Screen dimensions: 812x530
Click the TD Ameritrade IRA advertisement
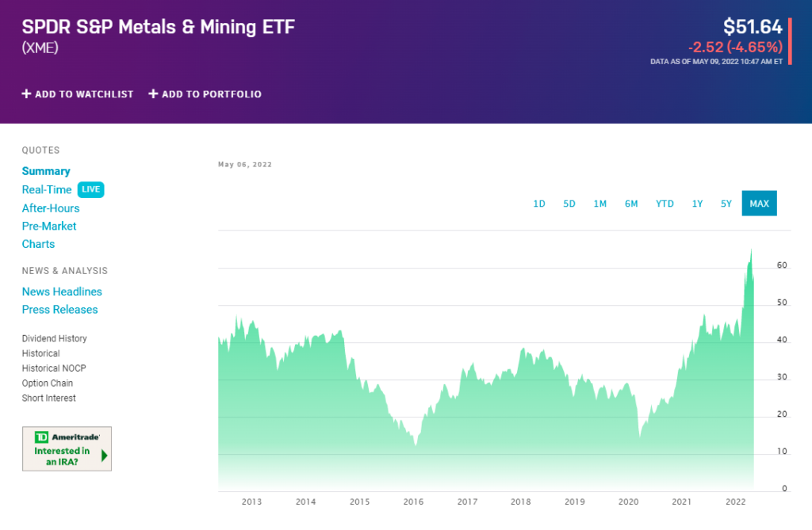67,448
